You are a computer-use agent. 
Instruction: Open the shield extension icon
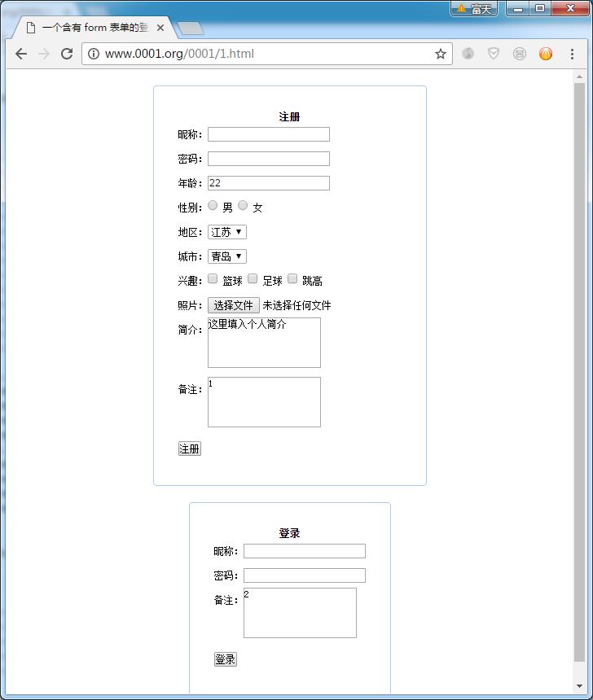click(494, 54)
